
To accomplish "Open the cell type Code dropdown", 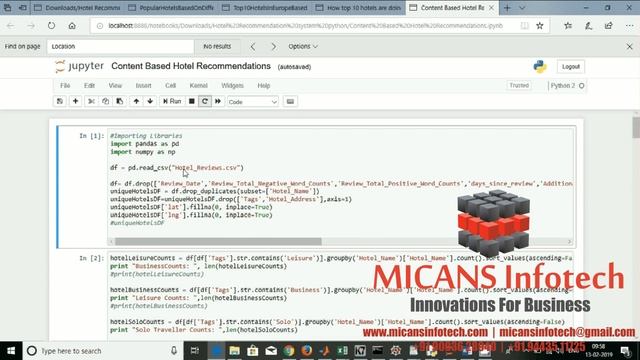I will [x=253, y=102].
